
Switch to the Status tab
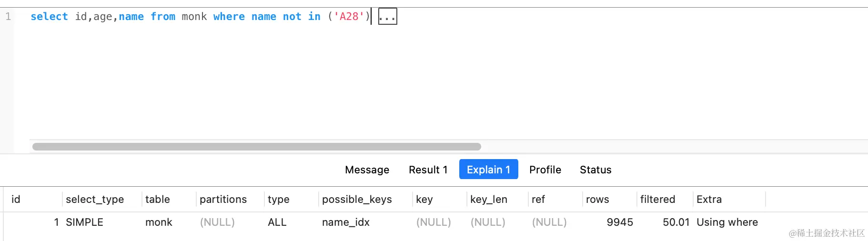595,170
